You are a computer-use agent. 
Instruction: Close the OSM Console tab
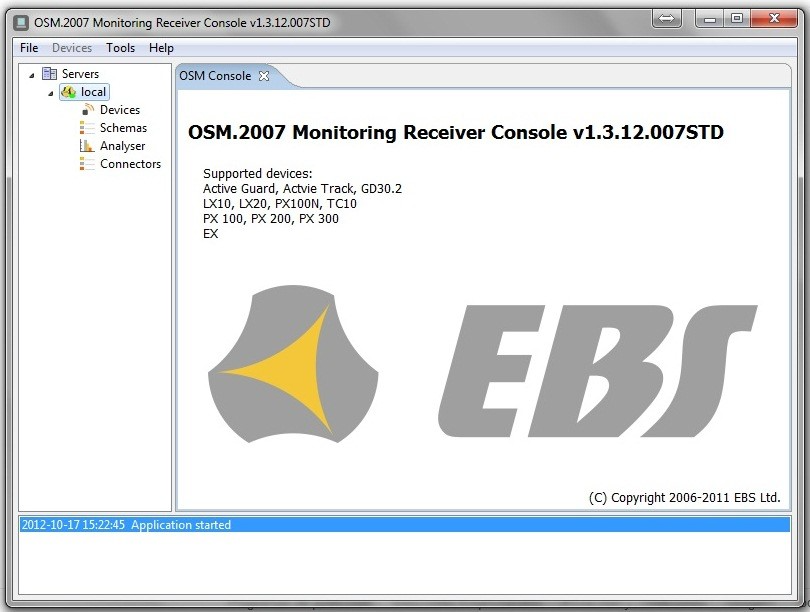264,76
